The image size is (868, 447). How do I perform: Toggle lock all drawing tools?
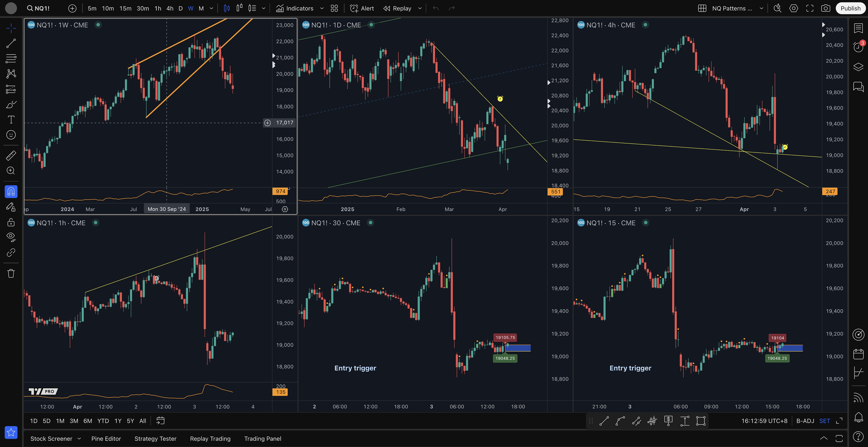click(x=11, y=222)
